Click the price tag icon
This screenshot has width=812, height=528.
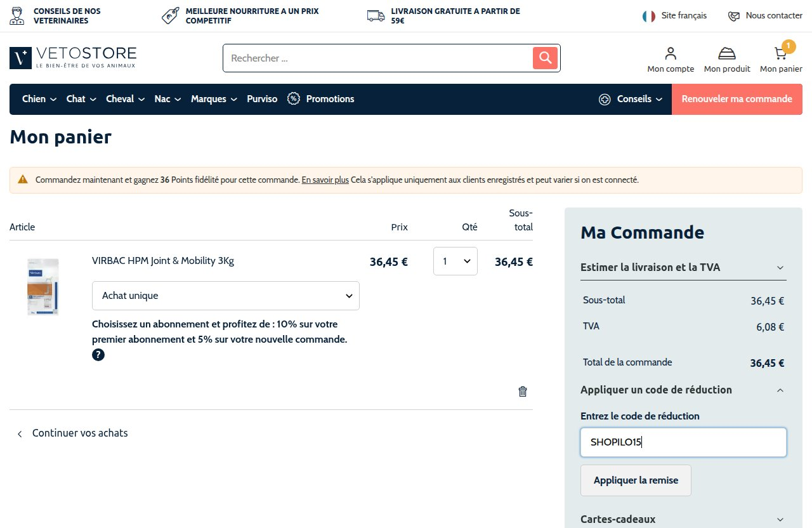(x=170, y=16)
